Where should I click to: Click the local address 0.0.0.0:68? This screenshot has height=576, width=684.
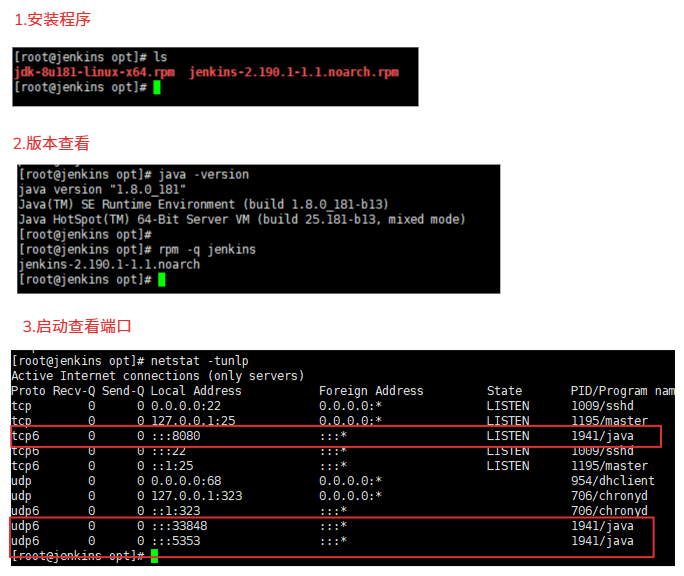point(186,481)
